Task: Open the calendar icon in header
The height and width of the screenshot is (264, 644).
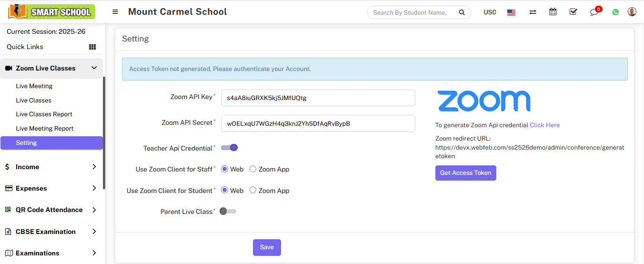Action: [553, 12]
